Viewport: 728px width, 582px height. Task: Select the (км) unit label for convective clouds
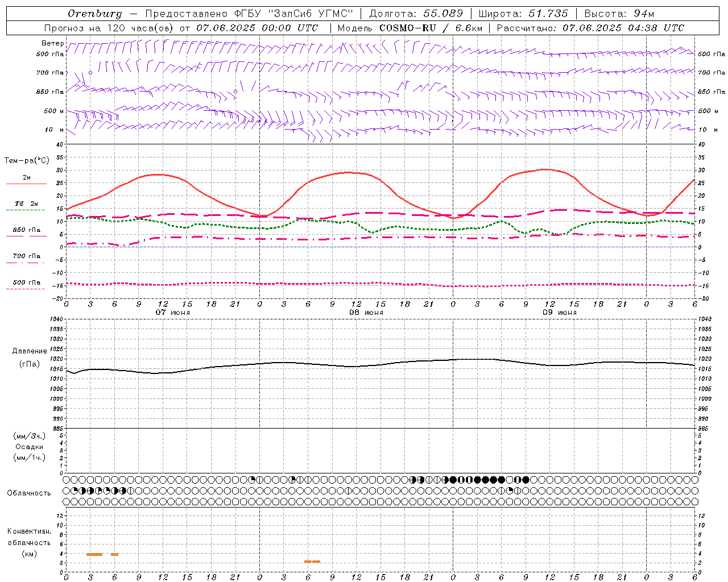[29, 554]
